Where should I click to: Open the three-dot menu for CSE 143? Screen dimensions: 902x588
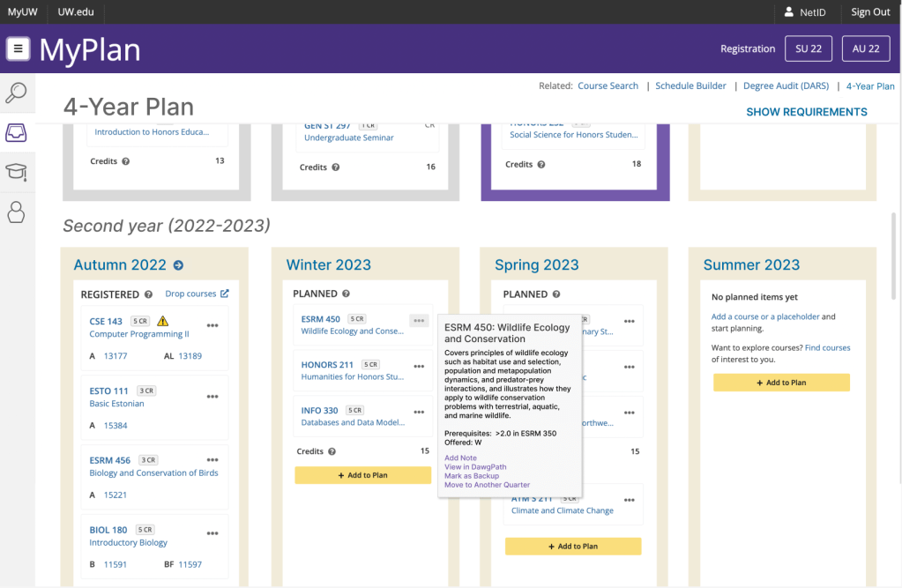pyautogui.click(x=212, y=325)
